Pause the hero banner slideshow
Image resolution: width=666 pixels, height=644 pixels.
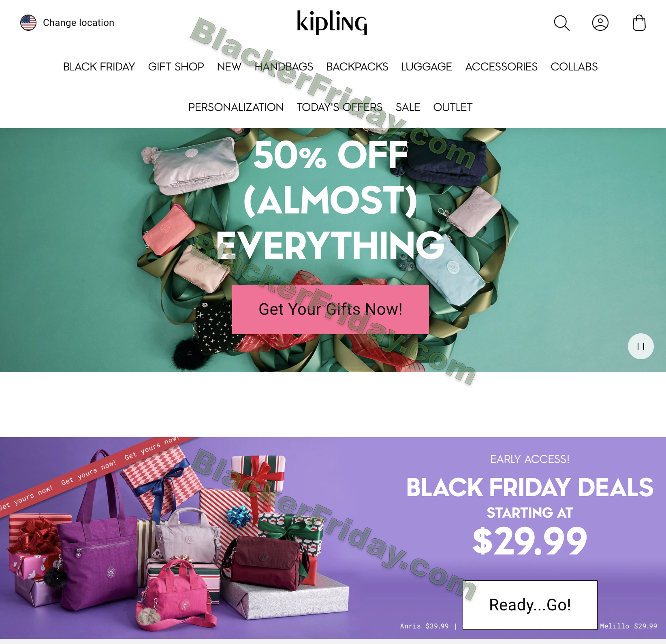tap(640, 346)
